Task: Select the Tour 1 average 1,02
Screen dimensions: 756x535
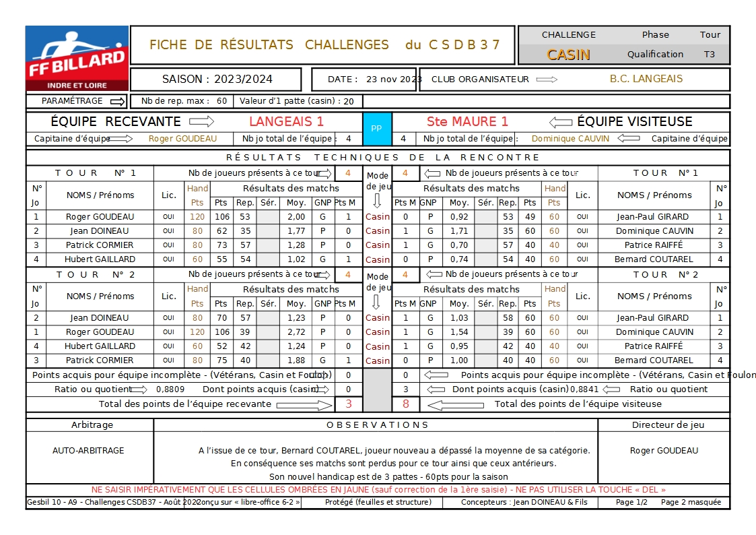Action: tap(296, 259)
